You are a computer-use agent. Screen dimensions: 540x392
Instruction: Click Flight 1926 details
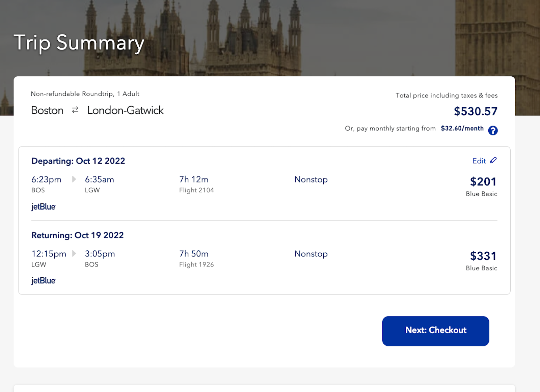196,264
